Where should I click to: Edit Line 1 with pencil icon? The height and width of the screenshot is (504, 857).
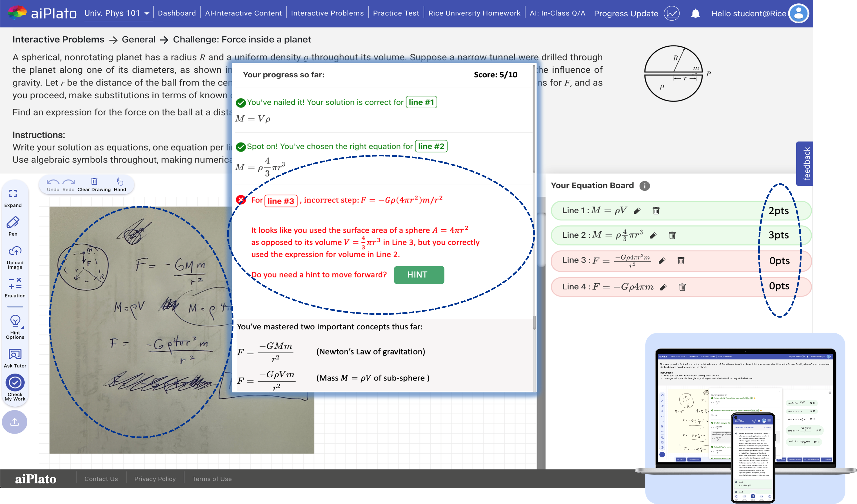coord(637,211)
